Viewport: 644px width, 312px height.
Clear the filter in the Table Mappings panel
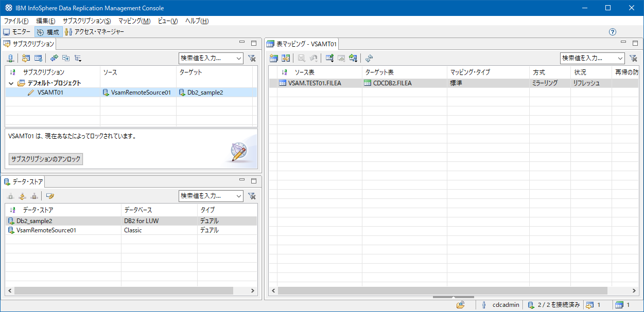[x=633, y=59]
